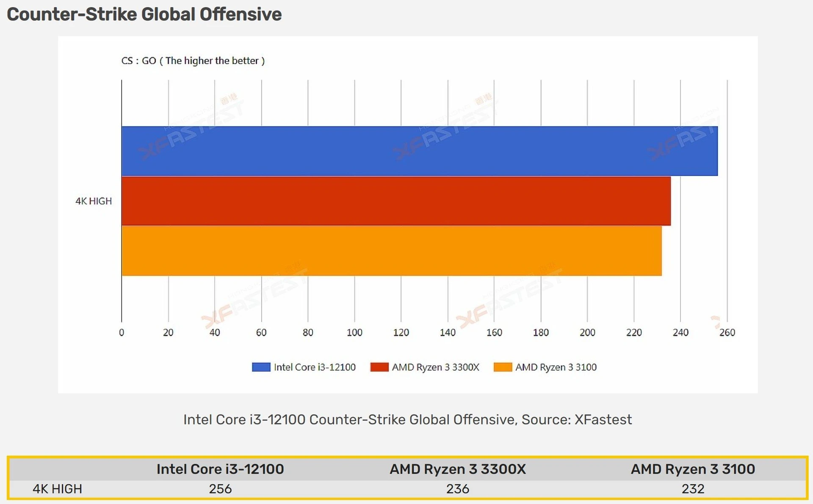
Task: Select the orange Ryzen 3 3100 bar
Action: point(391,251)
